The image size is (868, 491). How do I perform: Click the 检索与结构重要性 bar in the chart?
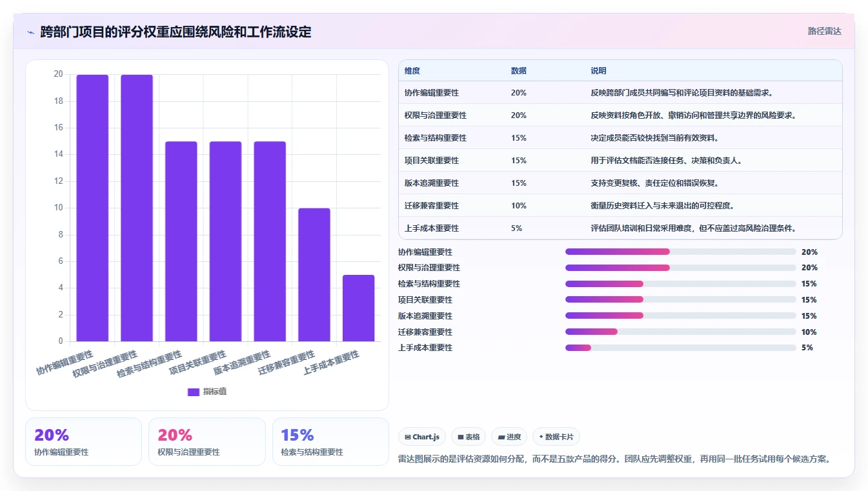tap(181, 241)
